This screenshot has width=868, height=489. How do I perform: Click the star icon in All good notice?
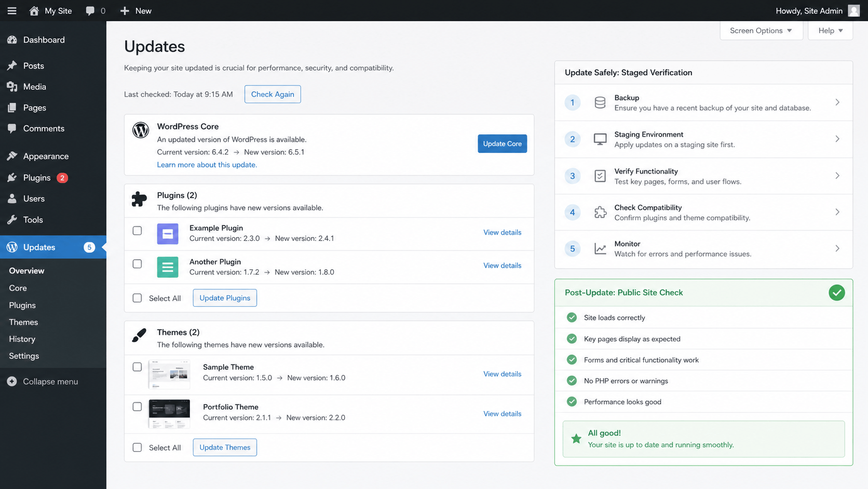point(576,439)
